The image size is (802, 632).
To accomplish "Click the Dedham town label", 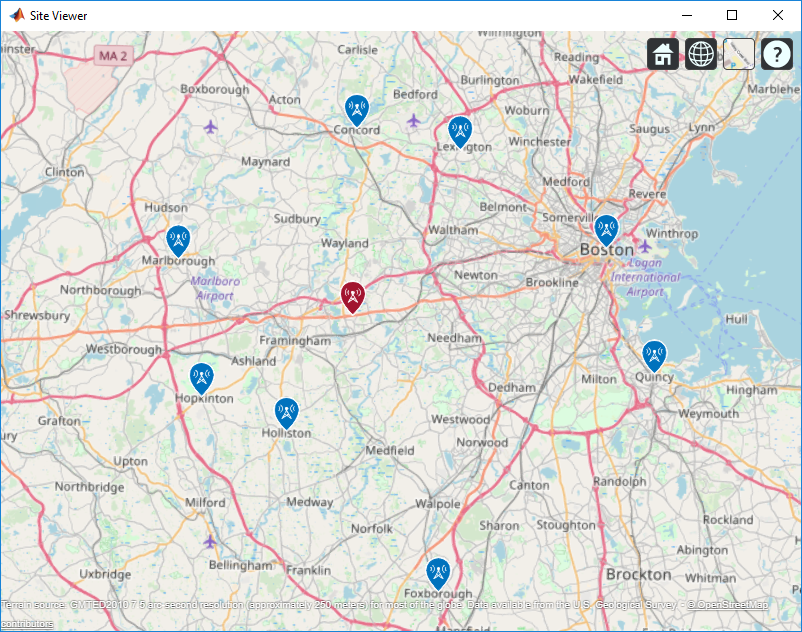I will pyautogui.click(x=511, y=388).
